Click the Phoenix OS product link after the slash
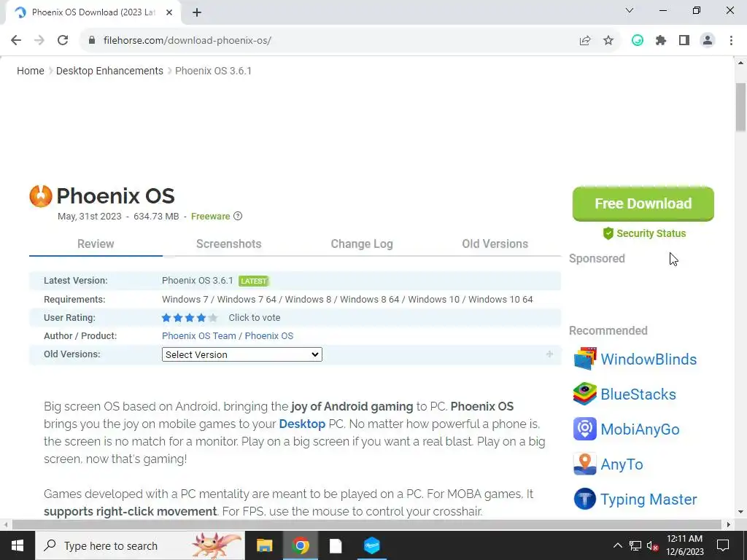The width and height of the screenshot is (747, 560). [x=269, y=335]
